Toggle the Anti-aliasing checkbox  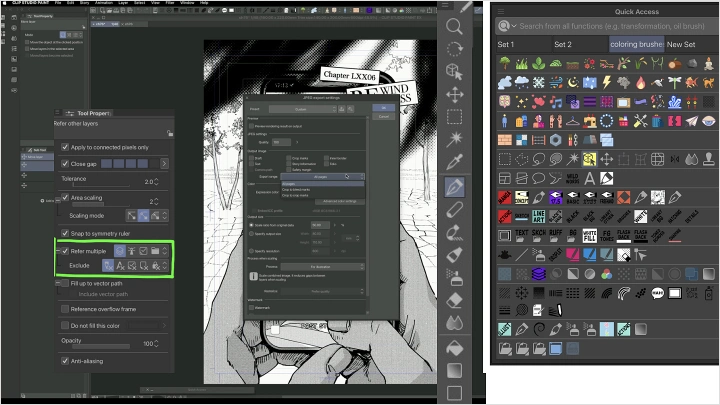pos(65,361)
